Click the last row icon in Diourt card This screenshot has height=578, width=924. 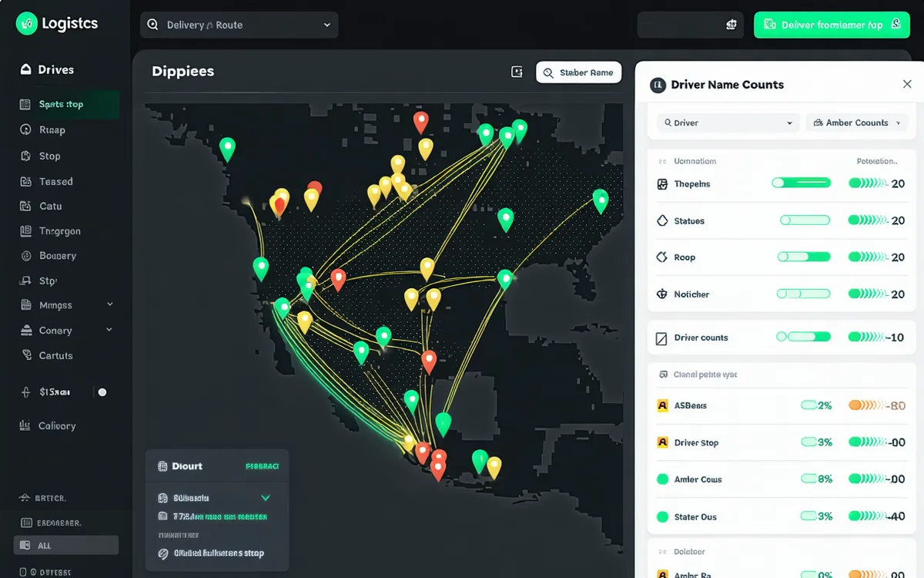[x=162, y=553]
